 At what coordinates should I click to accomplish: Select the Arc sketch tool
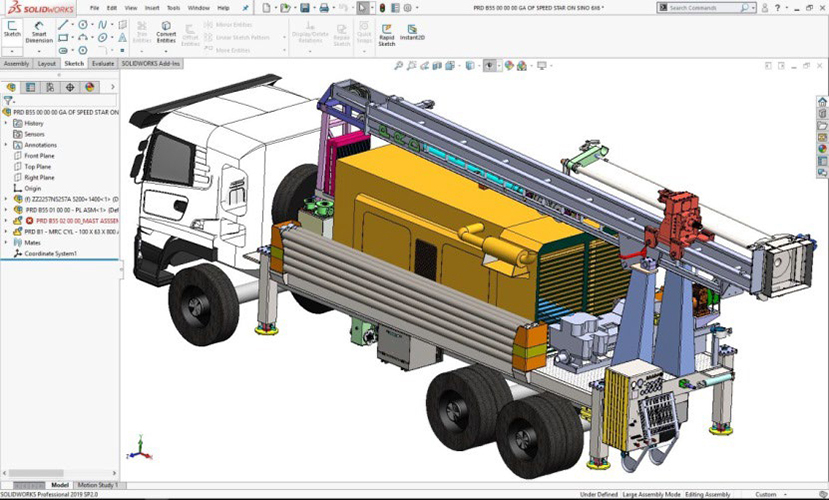pyautogui.click(x=83, y=38)
